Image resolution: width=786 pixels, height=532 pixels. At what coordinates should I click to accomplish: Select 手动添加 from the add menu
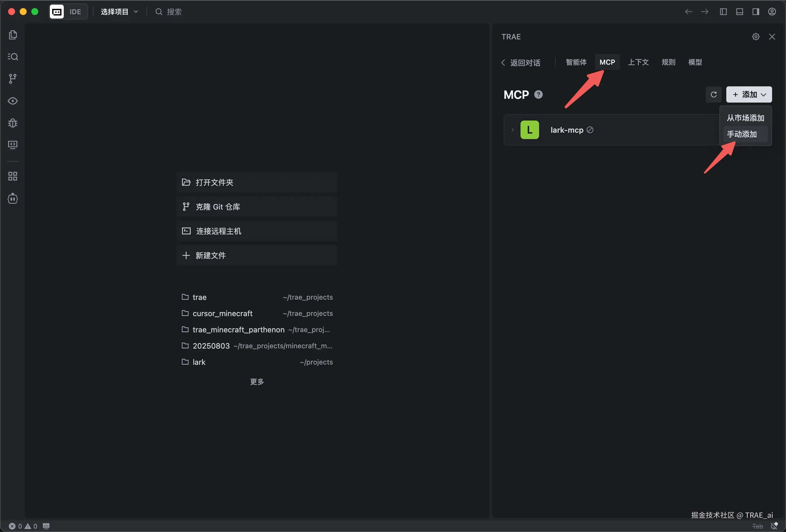pos(742,134)
